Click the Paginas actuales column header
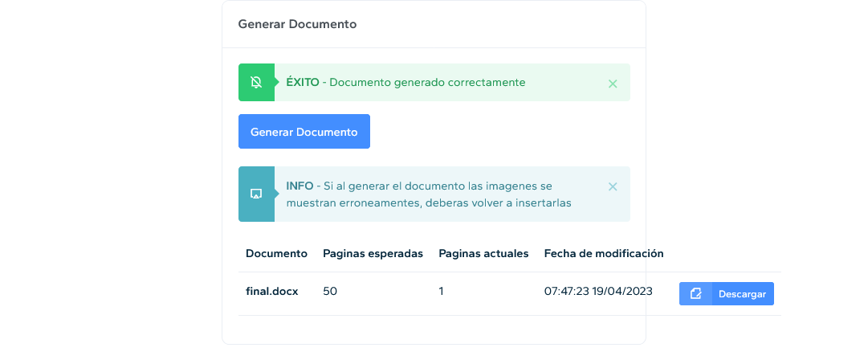Image resolution: width=868 pixels, height=364 pixels. pyautogui.click(x=483, y=253)
